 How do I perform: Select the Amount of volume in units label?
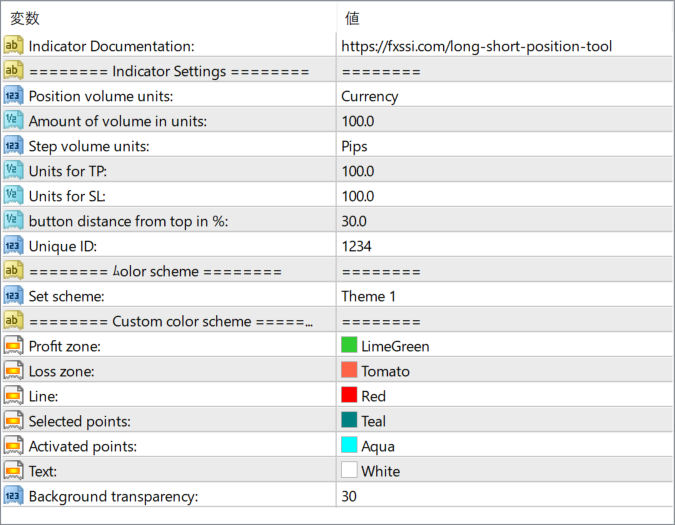click(118, 121)
